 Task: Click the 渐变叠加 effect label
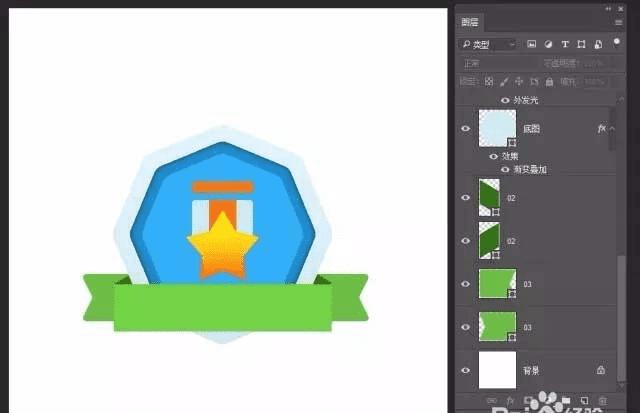(530, 169)
